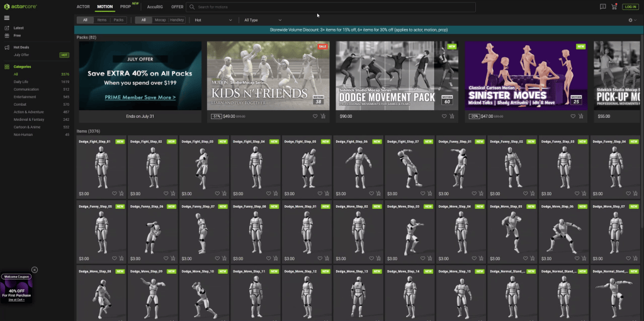The image size is (644, 321).
Task: Add Dodge_Fight_Step_05 to cart
Action: click(327, 193)
